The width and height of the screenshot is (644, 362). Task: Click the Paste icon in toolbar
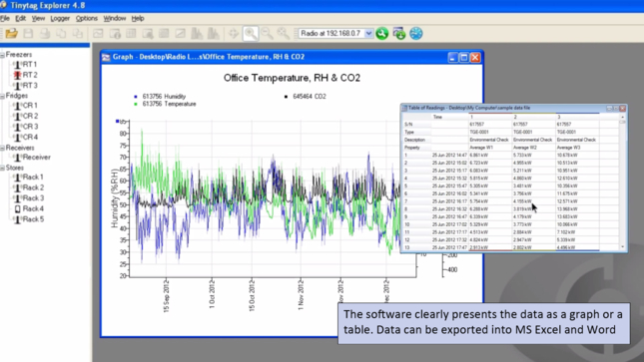coord(78,33)
